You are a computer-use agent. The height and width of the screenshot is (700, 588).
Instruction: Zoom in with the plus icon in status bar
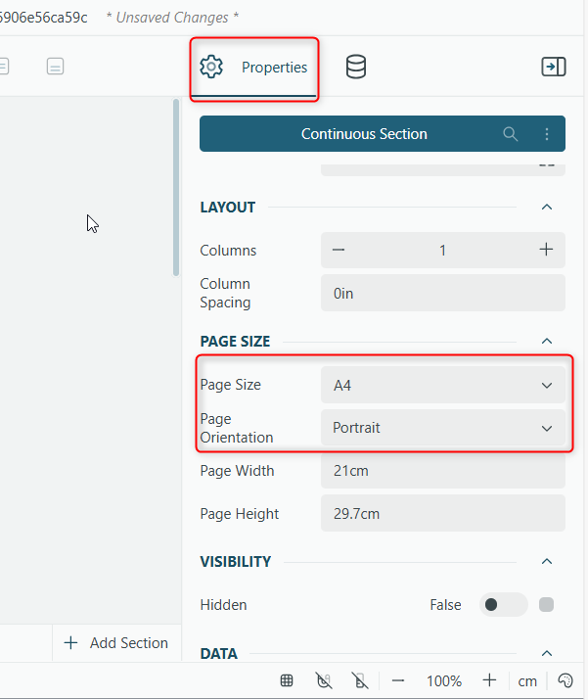click(x=489, y=680)
